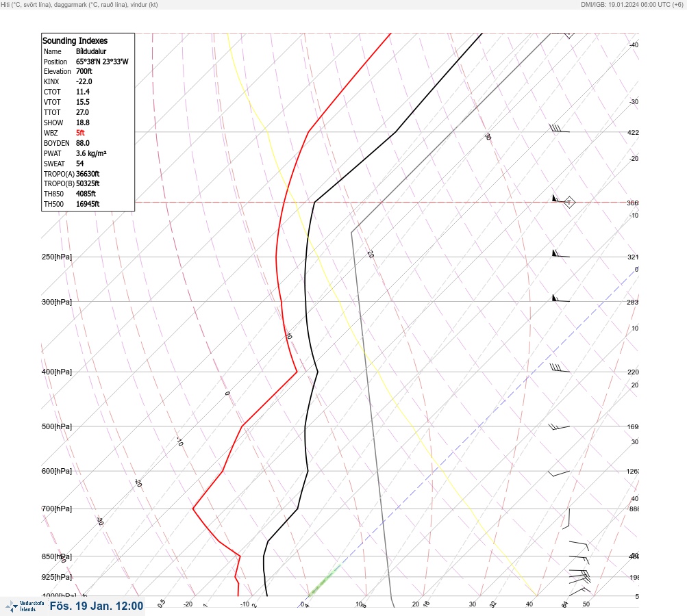Viewport: 687px width, 616px height.
Task: Click the TTOT value 27.0
Action: tap(82, 112)
